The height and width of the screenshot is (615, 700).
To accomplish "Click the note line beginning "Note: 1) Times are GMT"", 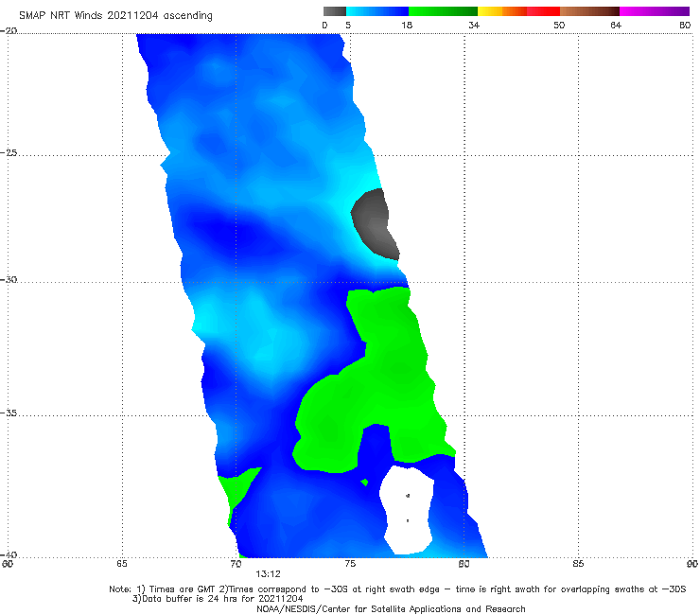I will [397, 589].
